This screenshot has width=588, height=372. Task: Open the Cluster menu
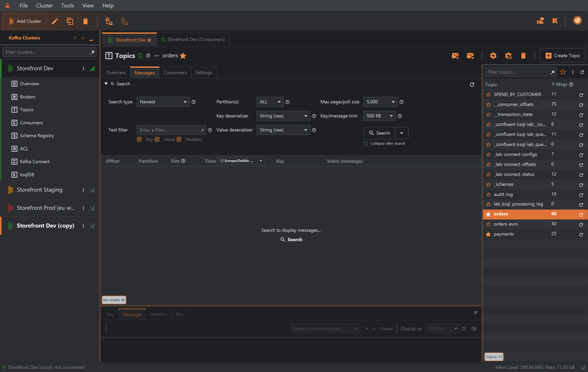pos(44,5)
